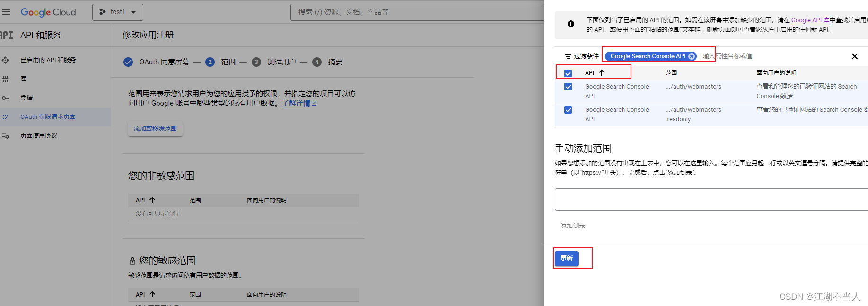Click the library sidebar icon
The height and width of the screenshot is (306, 868).
pyautogui.click(x=5, y=79)
